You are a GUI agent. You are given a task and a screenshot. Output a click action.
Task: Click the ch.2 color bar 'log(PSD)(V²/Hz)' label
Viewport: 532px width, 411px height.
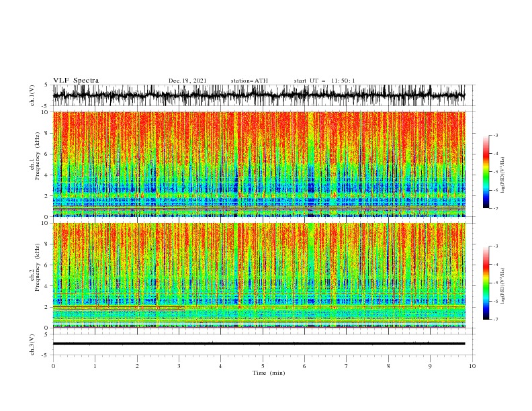point(502,286)
